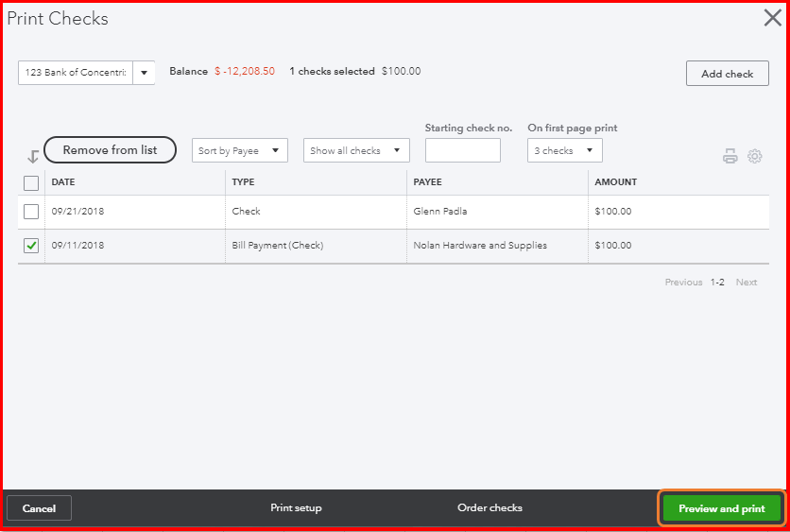This screenshot has height=532, width=790.
Task: Click the printer icon above the table
Action: click(x=730, y=156)
